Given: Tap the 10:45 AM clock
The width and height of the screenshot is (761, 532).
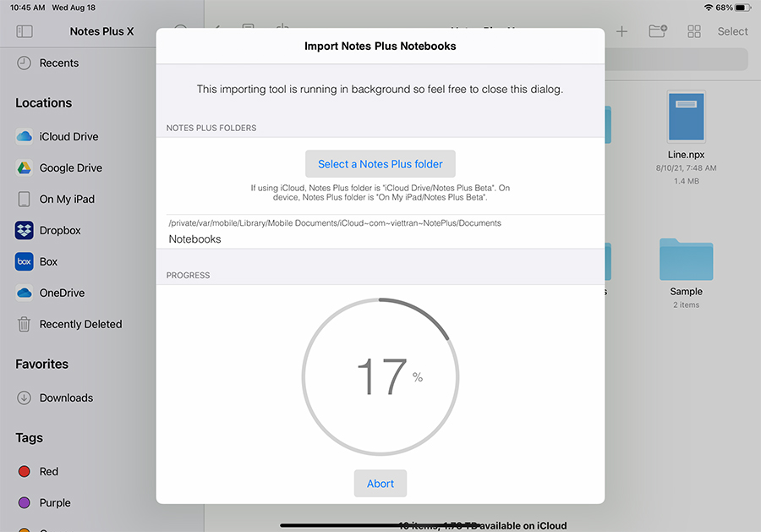Looking at the screenshot, I should (x=27, y=8).
